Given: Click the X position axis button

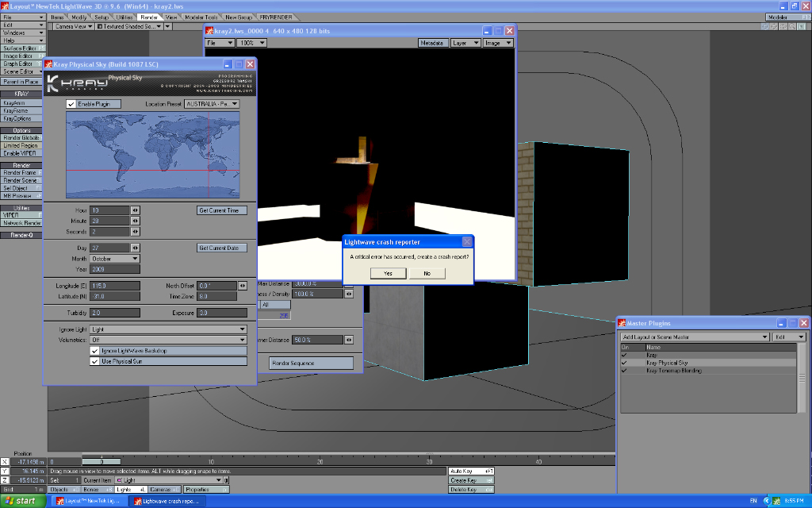Looking at the screenshot, I should [5, 461].
